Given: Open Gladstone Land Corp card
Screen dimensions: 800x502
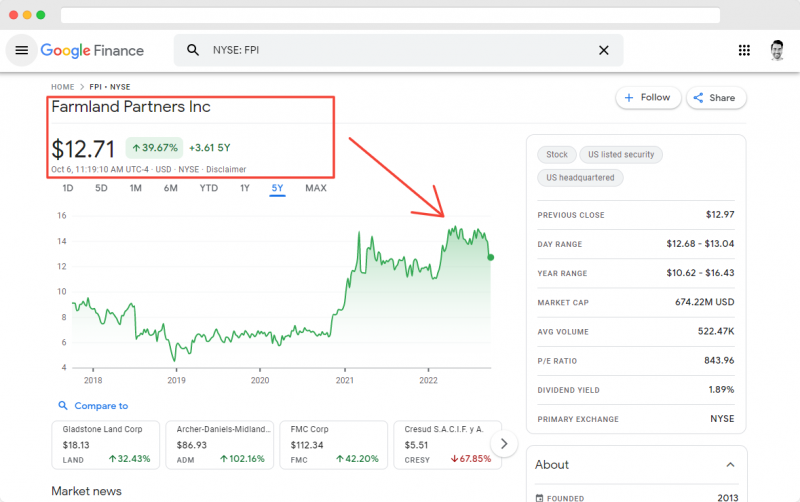Looking at the screenshot, I should click(x=106, y=444).
